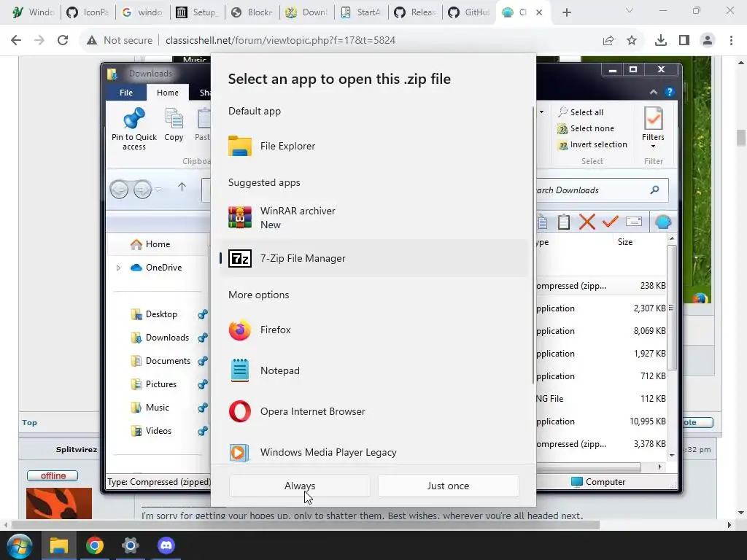Click the search magnifier icon
This screenshot has height=560, width=747.
click(654, 190)
